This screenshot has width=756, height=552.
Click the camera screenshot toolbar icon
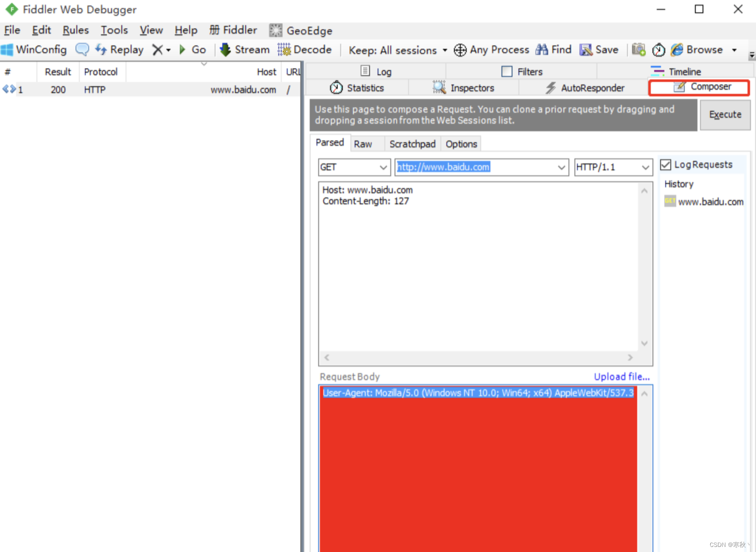coord(638,50)
